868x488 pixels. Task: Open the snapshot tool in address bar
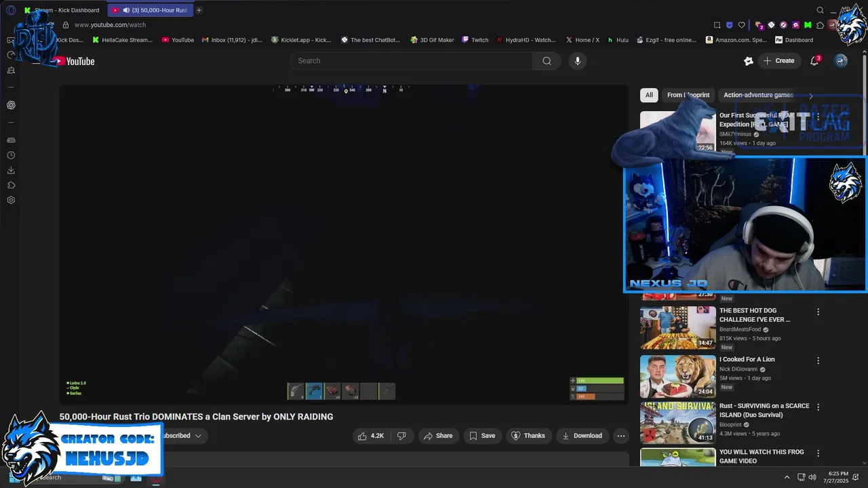coord(717,25)
